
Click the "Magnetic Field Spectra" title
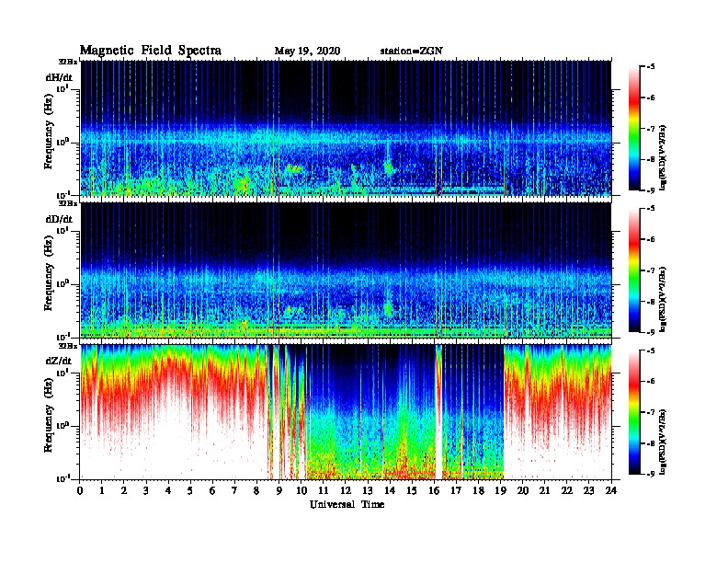point(151,51)
